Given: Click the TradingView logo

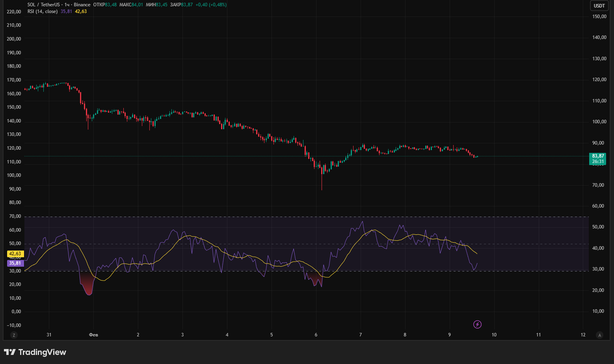Looking at the screenshot, I should click(36, 352).
